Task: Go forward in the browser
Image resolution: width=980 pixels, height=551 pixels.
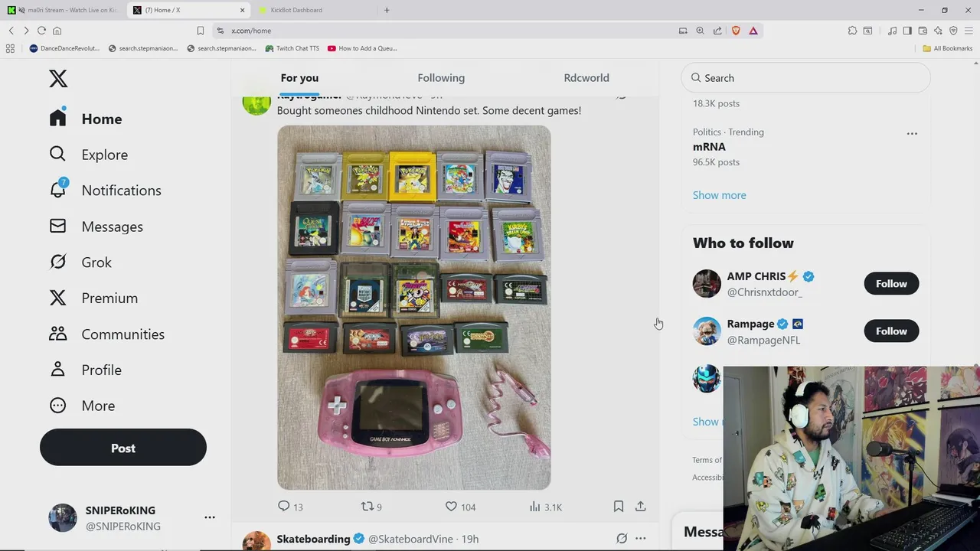Action: coord(26,31)
